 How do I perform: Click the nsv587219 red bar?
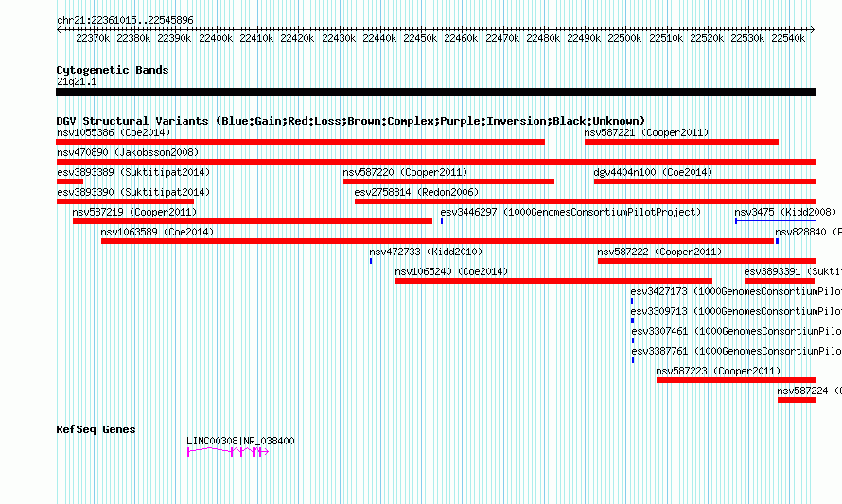coord(253,221)
